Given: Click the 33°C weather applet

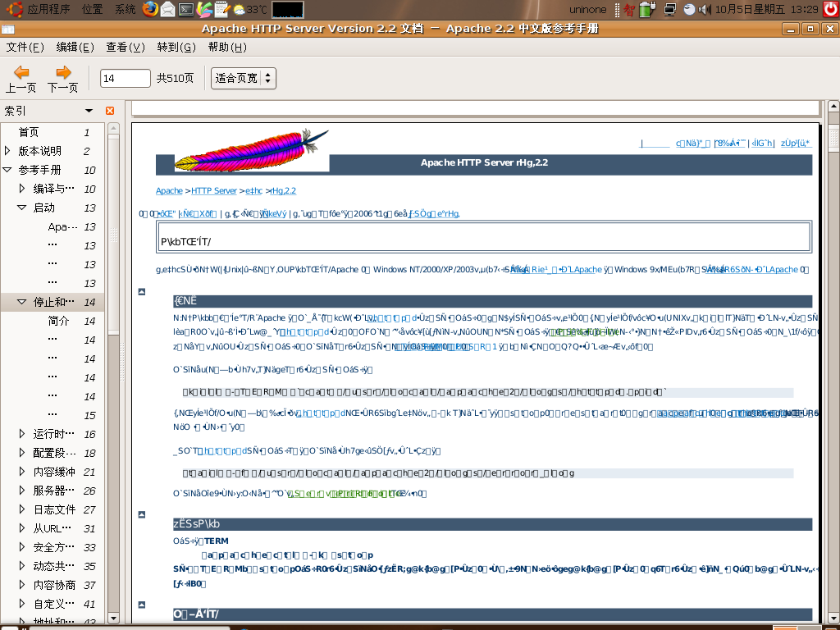Looking at the screenshot, I should tap(249, 10).
